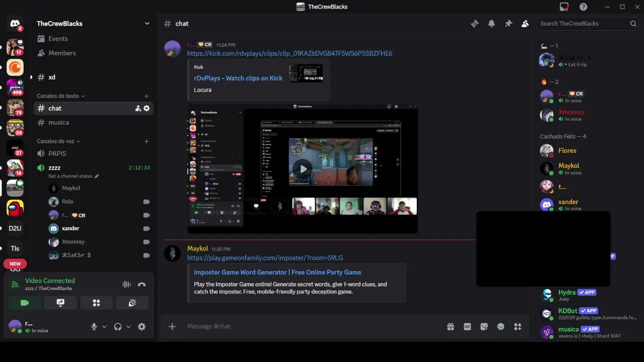This screenshot has height=362, width=644.
Task: Open the soundboard button
Action: [133, 303]
